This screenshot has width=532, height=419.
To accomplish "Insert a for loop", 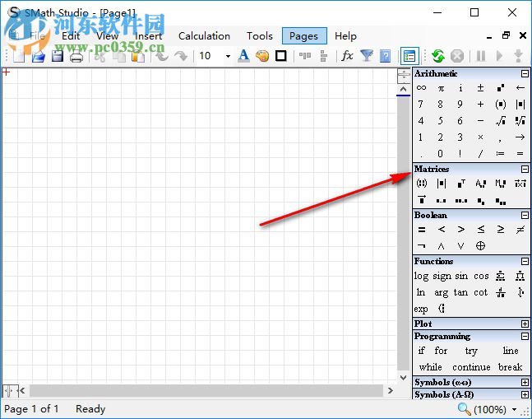I will pos(441,351).
